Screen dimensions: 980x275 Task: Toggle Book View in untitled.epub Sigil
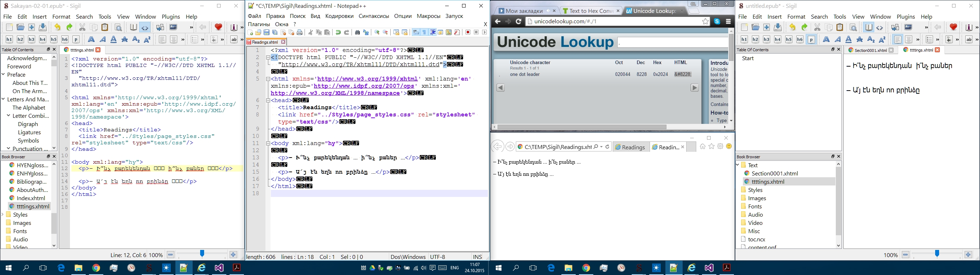tap(868, 28)
